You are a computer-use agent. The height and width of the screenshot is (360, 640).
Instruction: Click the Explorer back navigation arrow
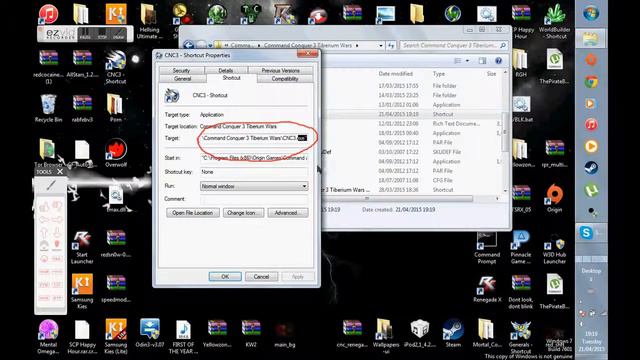click(x=189, y=45)
